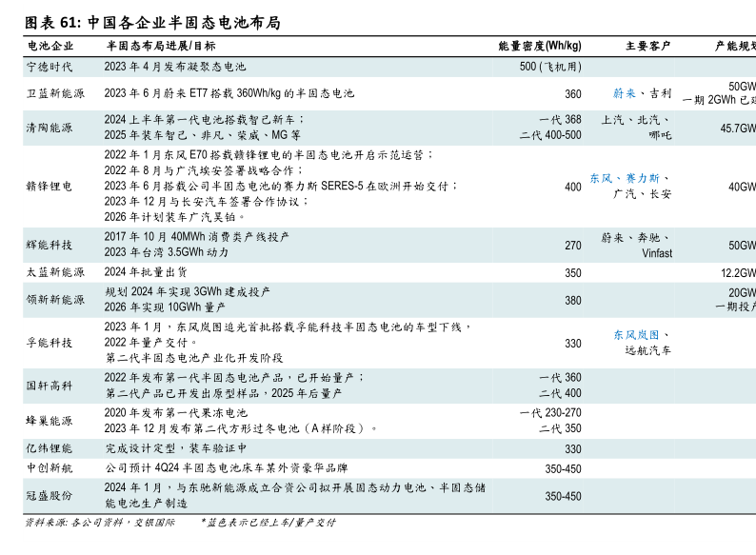Select the 亿纬锂能 company name
Image resolution: width=756 pixels, height=555 pixels.
50,448
